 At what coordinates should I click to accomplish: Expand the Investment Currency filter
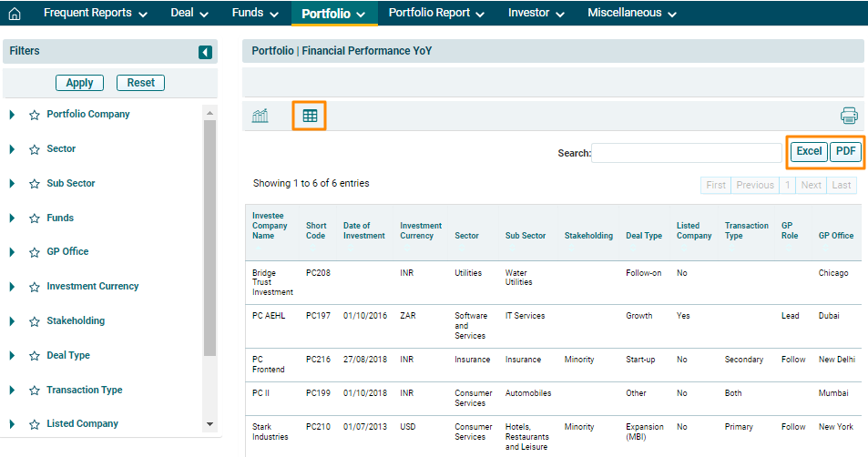12,287
